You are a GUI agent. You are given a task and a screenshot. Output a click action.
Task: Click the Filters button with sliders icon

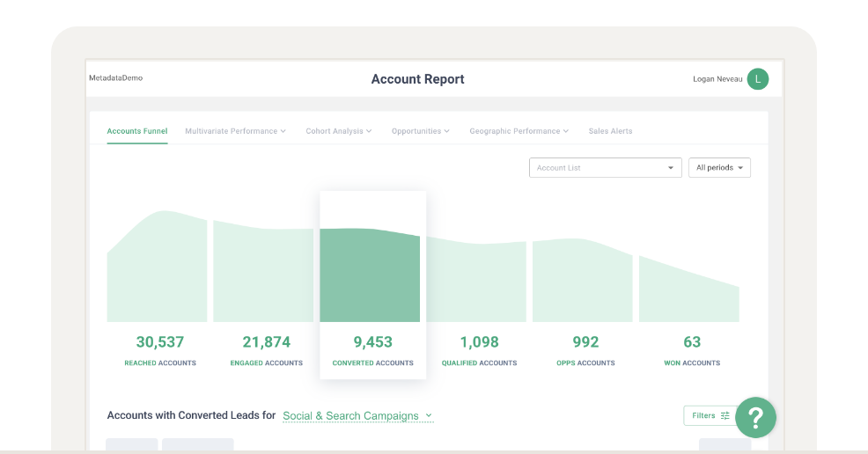(710, 416)
